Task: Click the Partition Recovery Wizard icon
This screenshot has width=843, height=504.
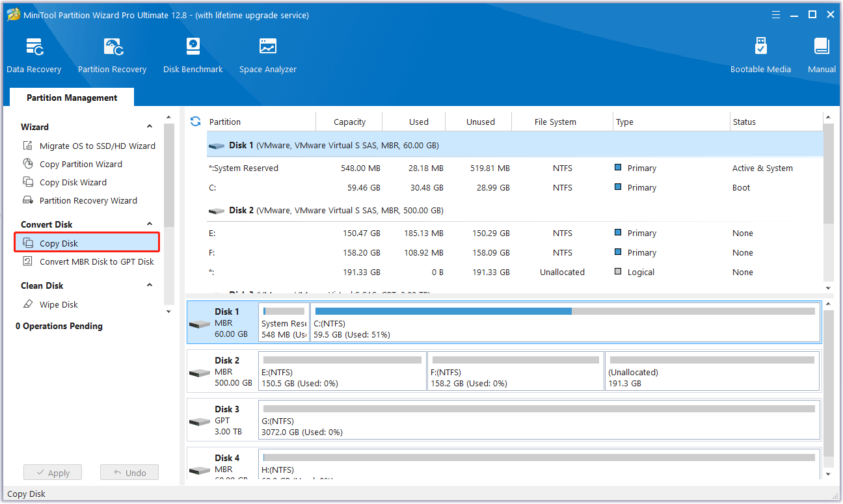Action: 28,200
